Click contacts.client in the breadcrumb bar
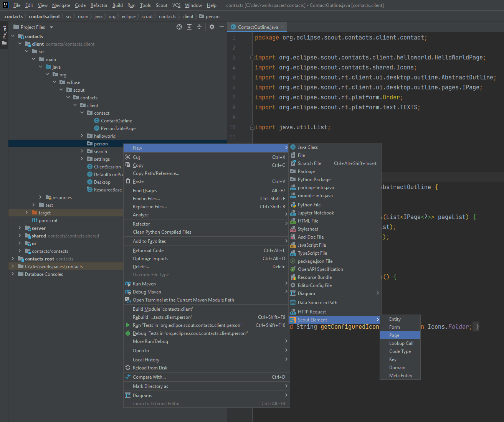Viewport: 504px width, 422px height. pos(43,16)
